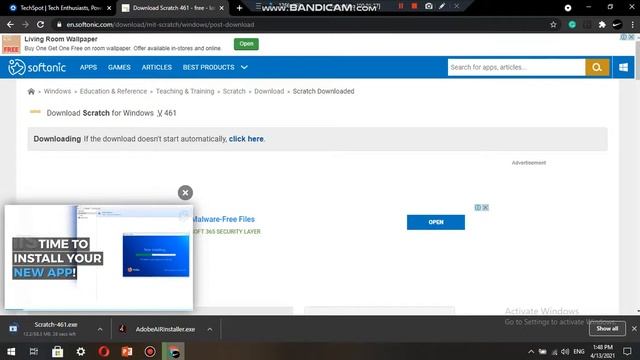View site security info via padlock icon
The width and height of the screenshot is (640, 360).
(x=59, y=24)
